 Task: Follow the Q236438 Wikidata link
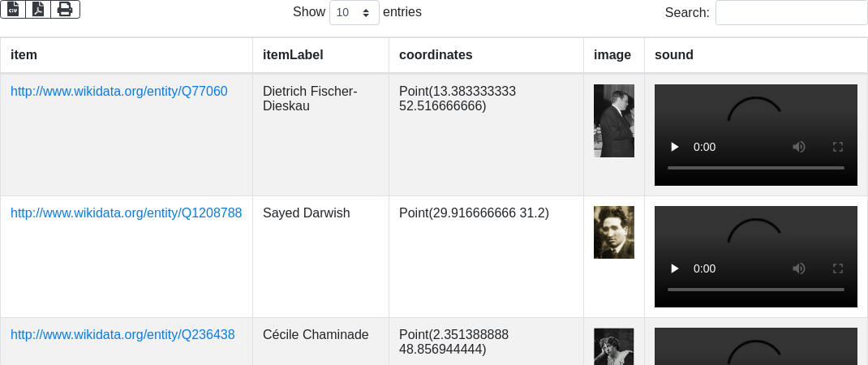(122, 335)
